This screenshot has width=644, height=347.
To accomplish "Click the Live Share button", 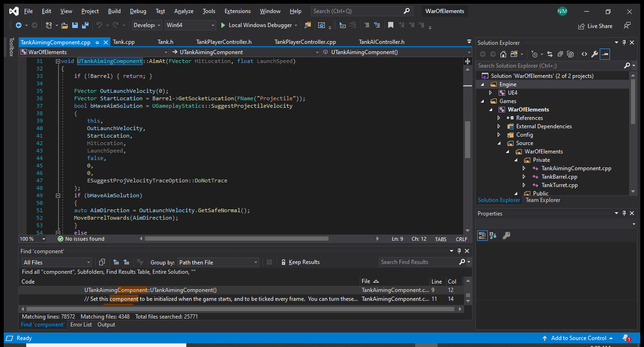I will tap(595, 26).
